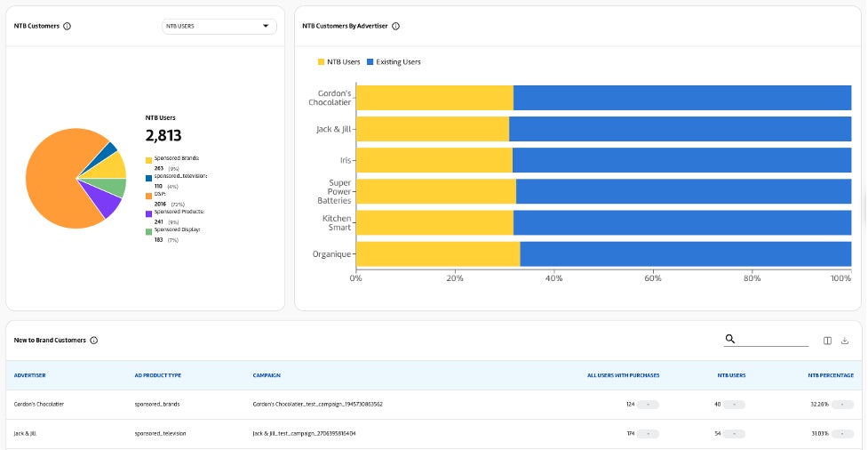Screen dimensions: 868x450
Task: Click info icon beside New to Brand Customers
Action: tap(93, 341)
